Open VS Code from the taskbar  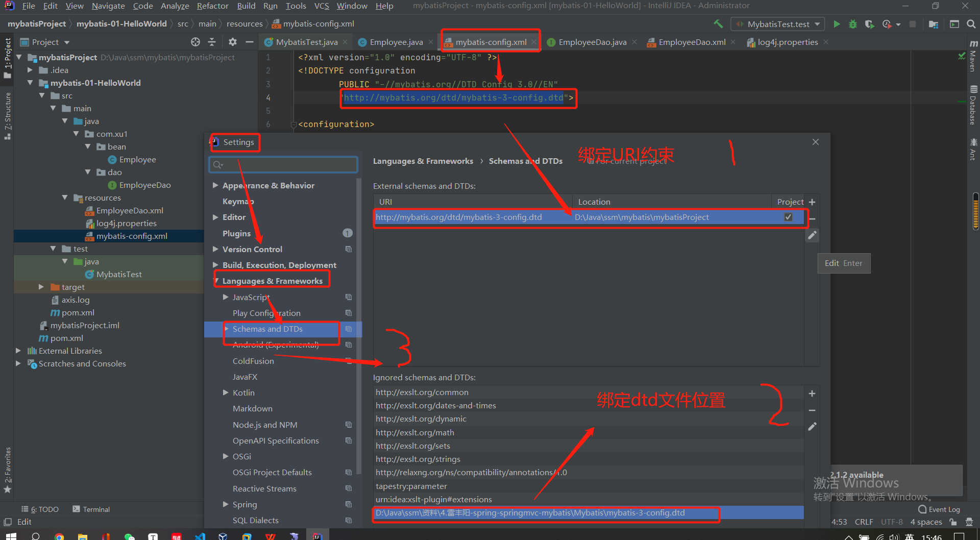tap(200, 536)
